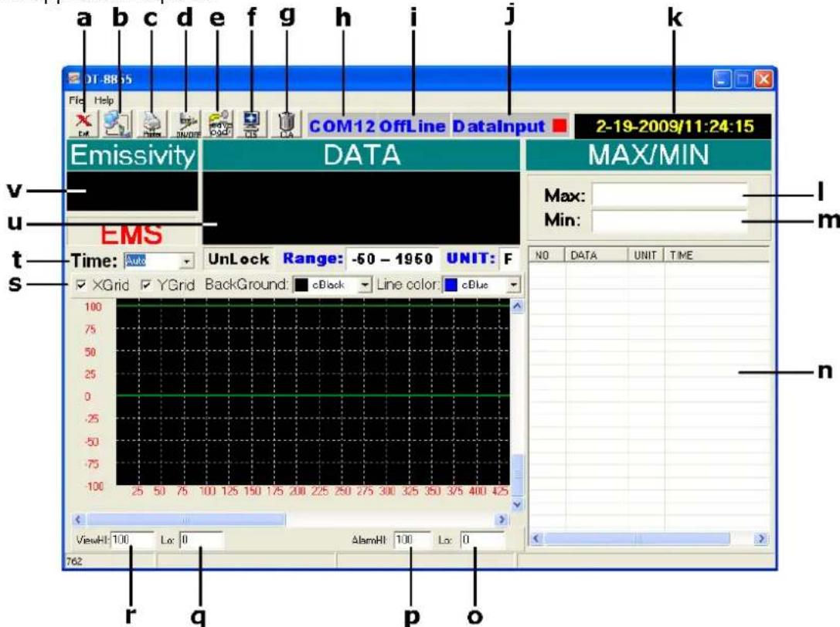Close the DT-8855 window
840x627 pixels.
click(763, 80)
